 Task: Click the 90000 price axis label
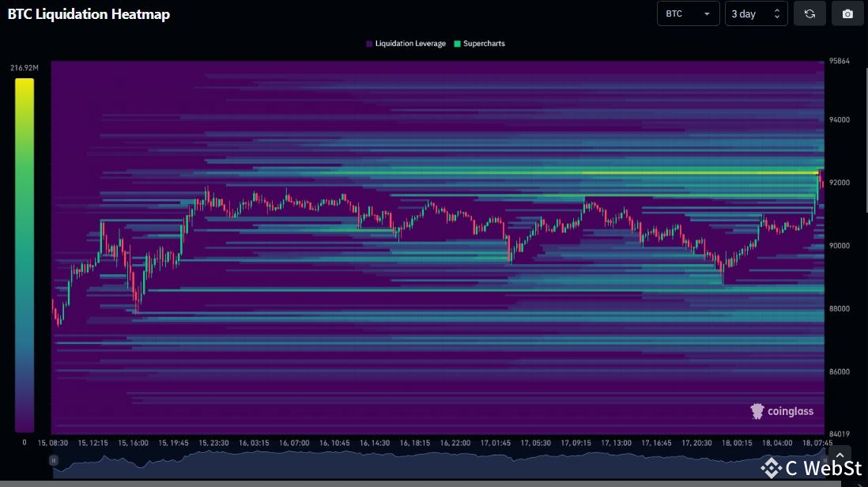click(840, 247)
